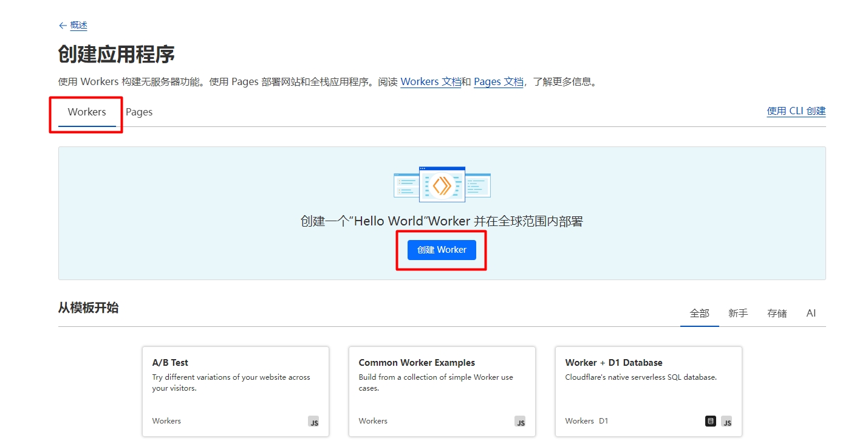
Task: Click 'Build from a collection' description text
Action: pyautogui.click(x=436, y=383)
